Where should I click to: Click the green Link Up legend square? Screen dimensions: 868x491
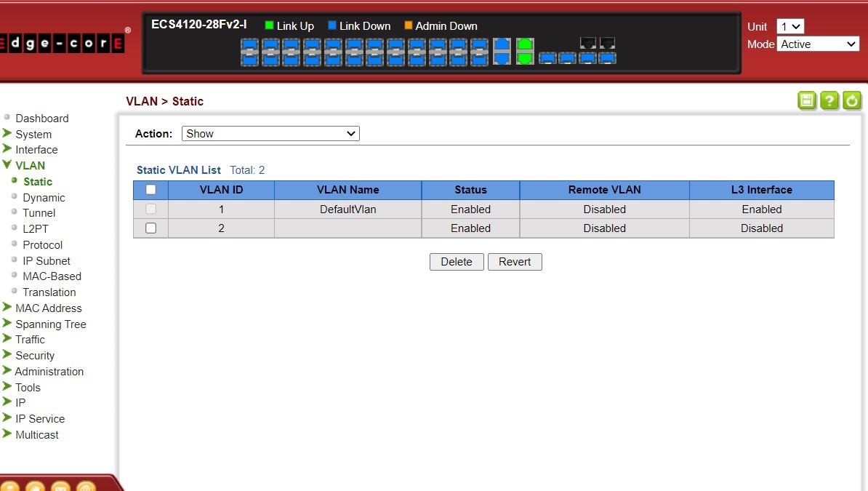[270, 25]
